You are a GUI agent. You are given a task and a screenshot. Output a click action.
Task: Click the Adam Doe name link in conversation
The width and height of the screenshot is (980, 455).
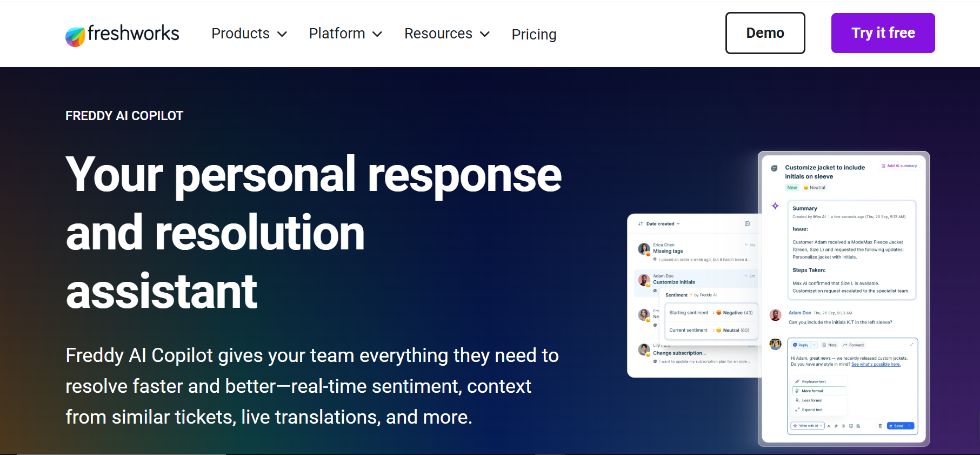(x=799, y=313)
